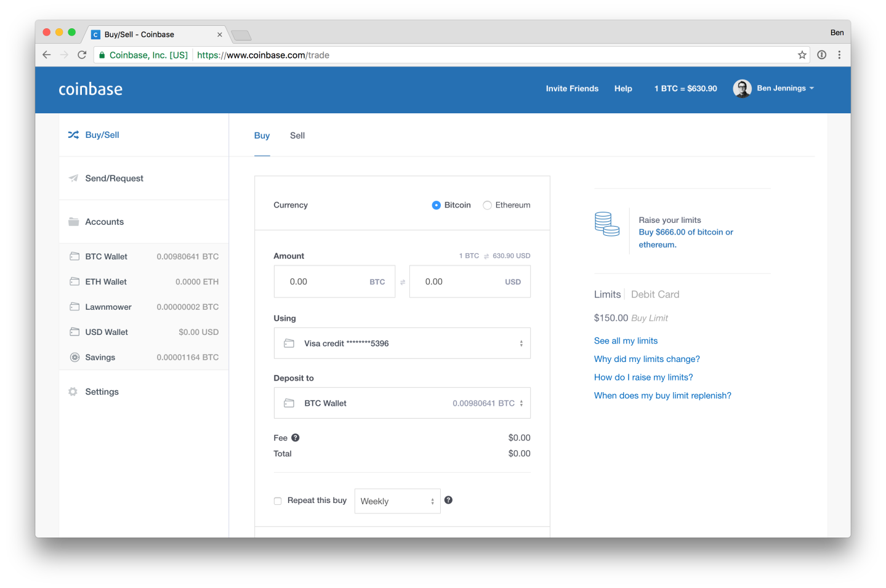Click the Settings gear icon in sidebar
The image size is (886, 588).
73,392
